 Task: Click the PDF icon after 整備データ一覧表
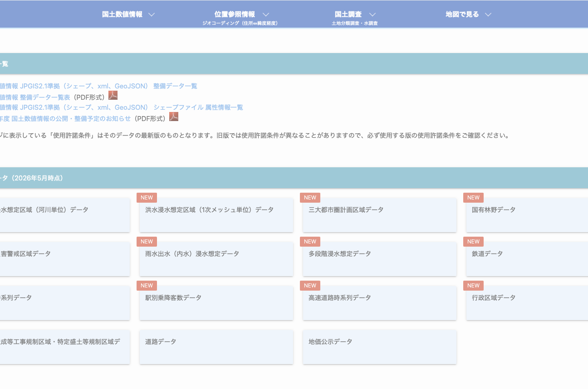click(113, 95)
